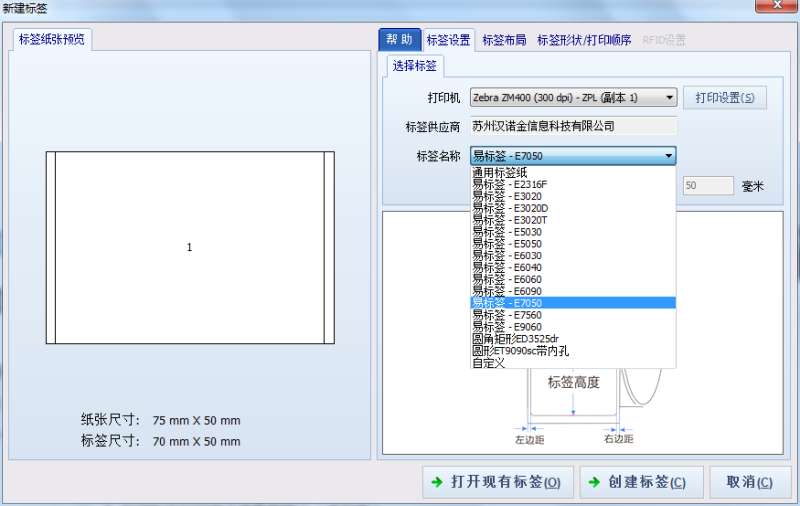The height and width of the screenshot is (506, 800).
Task: Select 易标签 - E2316F option
Action: pyautogui.click(x=510, y=184)
